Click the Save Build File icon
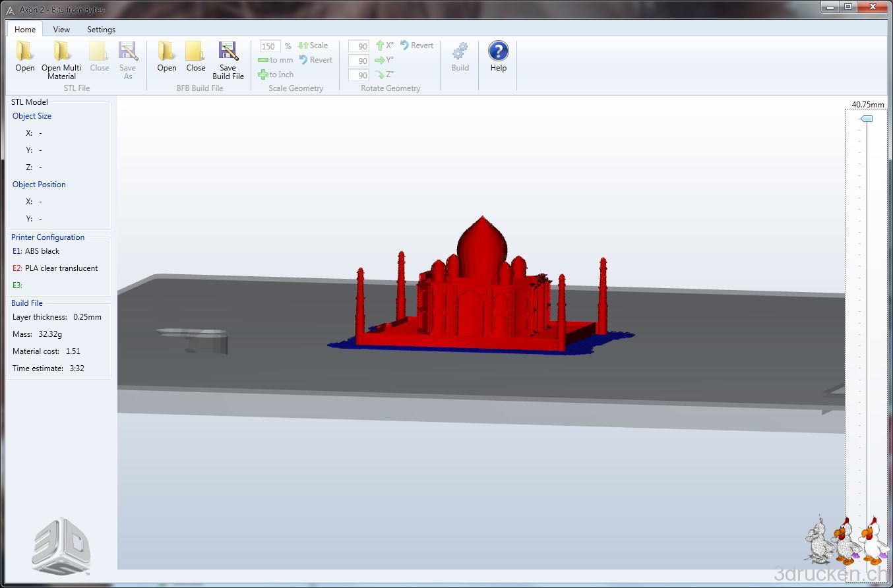Screen dimensions: 893x588 point(228,51)
